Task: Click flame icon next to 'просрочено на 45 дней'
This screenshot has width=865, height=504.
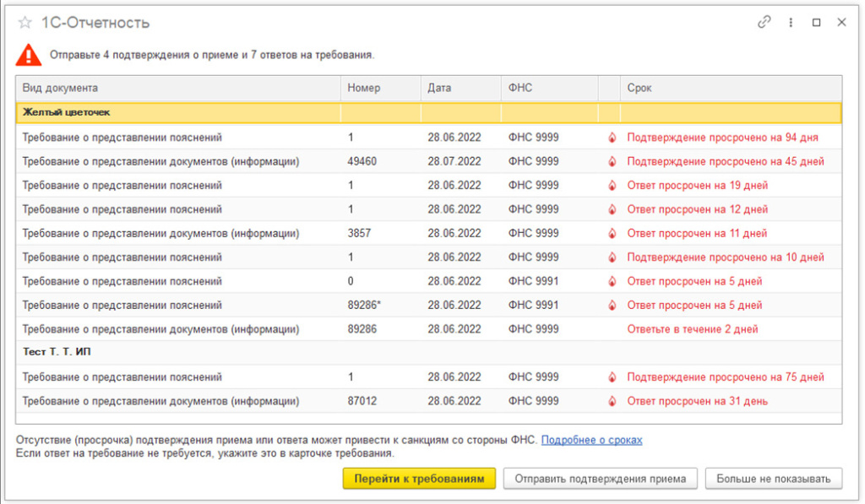Action: point(612,161)
